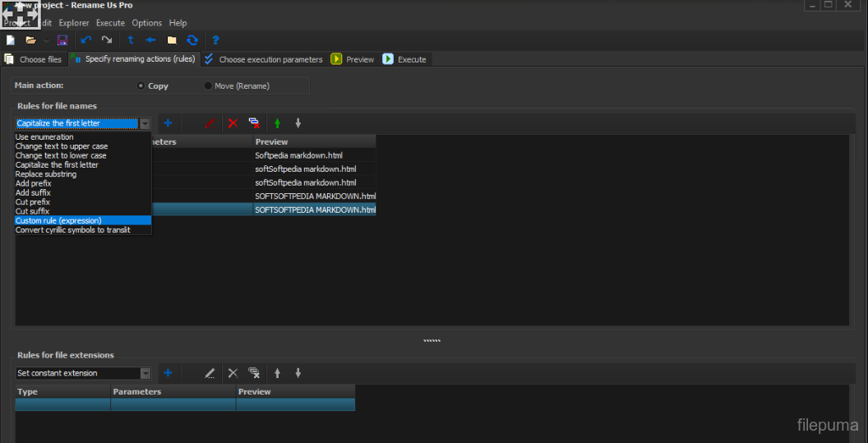Clear all file name rules icon
868x443 pixels.
coord(254,123)
